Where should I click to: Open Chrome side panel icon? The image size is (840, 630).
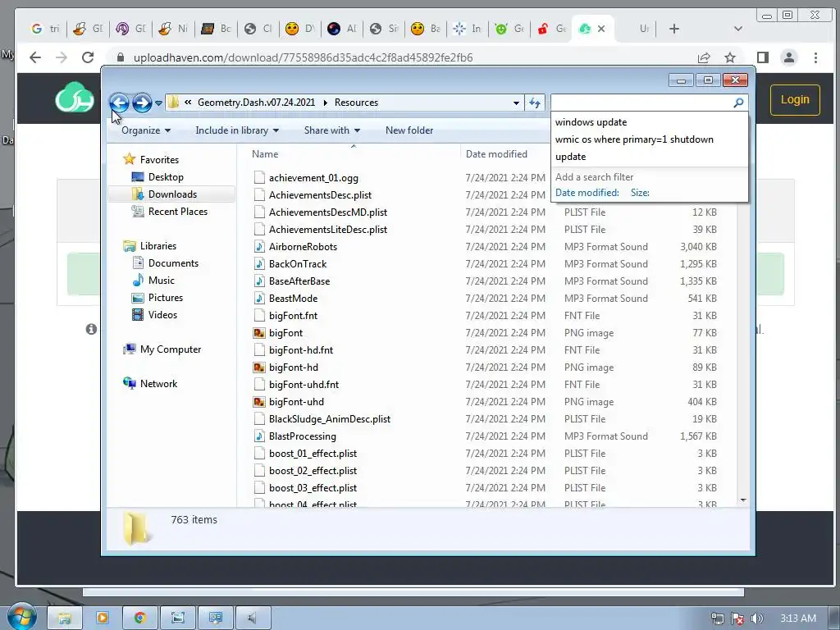[763, 57]
